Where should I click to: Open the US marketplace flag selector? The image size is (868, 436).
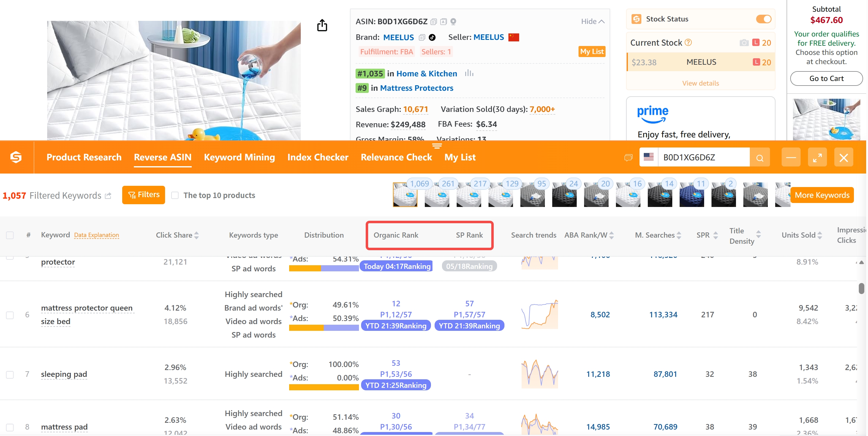pyautogui.click(x=649, y=157)
